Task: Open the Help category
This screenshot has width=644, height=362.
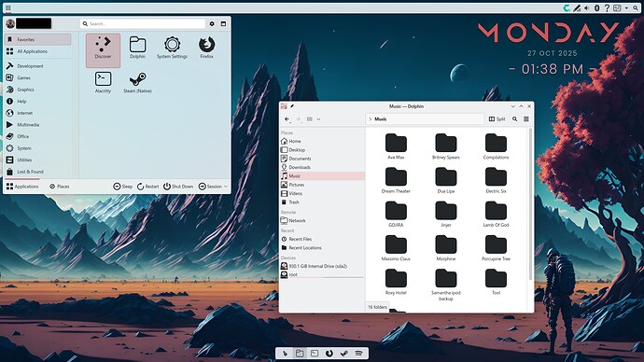Action: (x=37, y=101)
